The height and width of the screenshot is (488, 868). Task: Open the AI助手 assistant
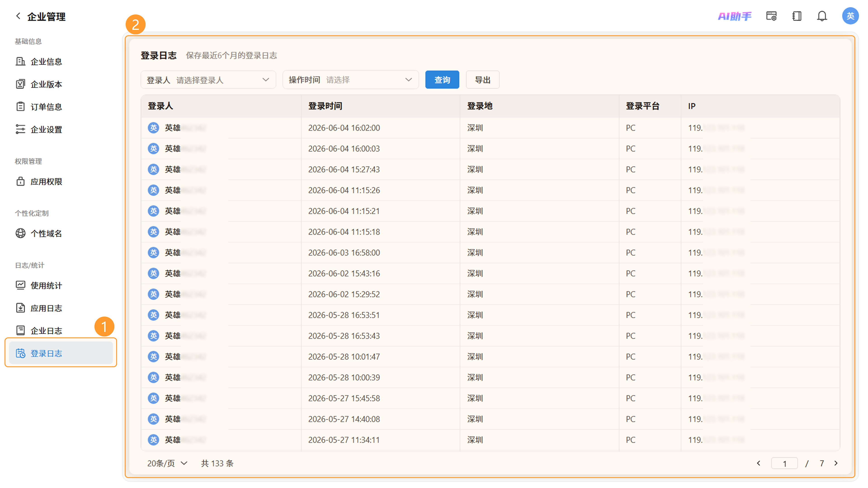pos(735,16)
